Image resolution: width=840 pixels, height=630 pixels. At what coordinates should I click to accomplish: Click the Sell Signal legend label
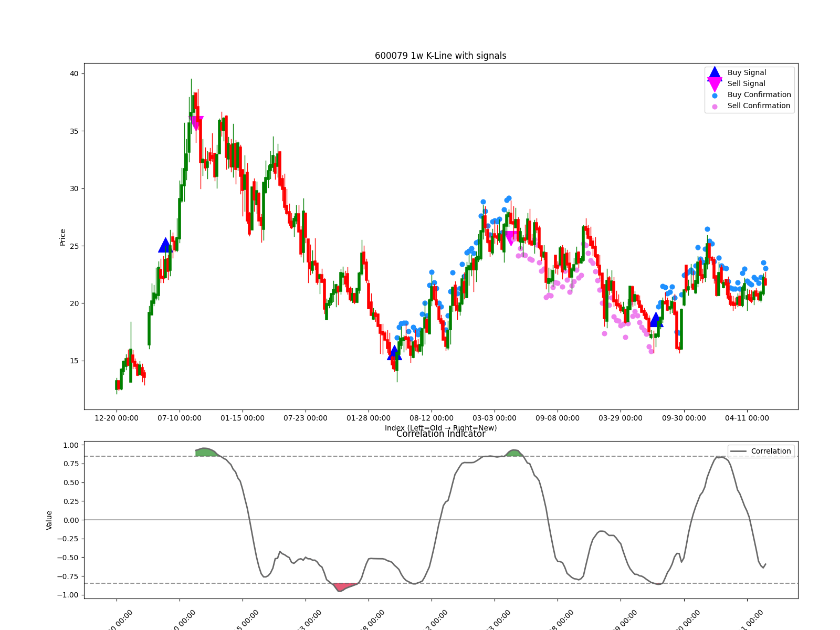click(746, 83)
